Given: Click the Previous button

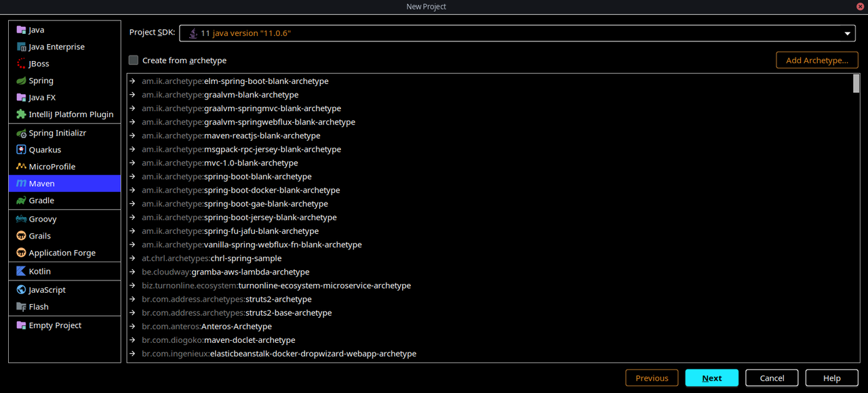Looking at the screenshot, I should pyautogui.click(x=652, y=378).
